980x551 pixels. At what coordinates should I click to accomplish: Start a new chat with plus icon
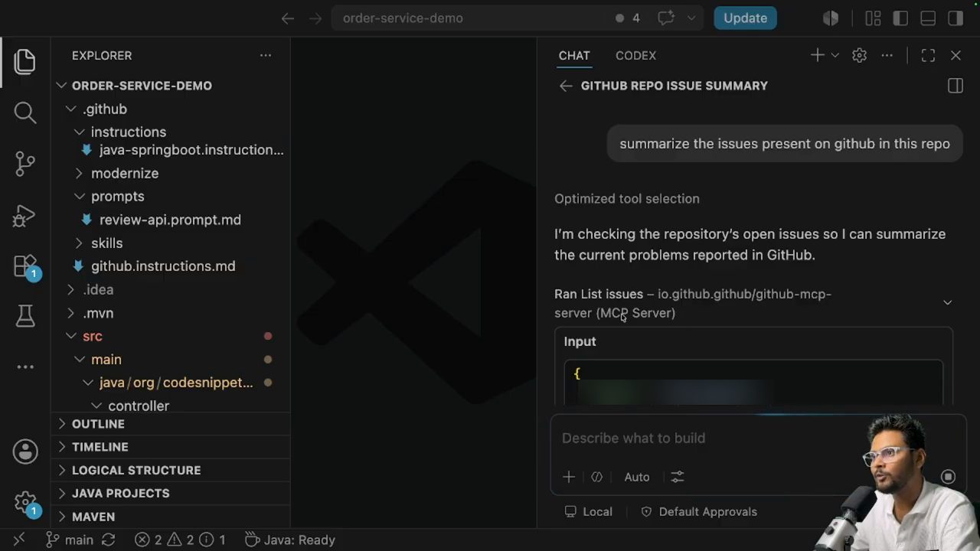pos(817,55)
